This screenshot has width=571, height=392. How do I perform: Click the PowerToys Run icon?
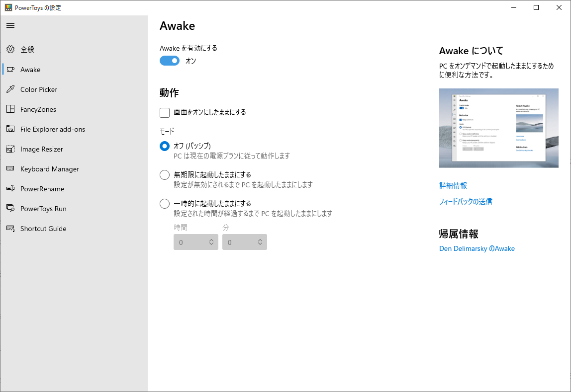(10, 208)
